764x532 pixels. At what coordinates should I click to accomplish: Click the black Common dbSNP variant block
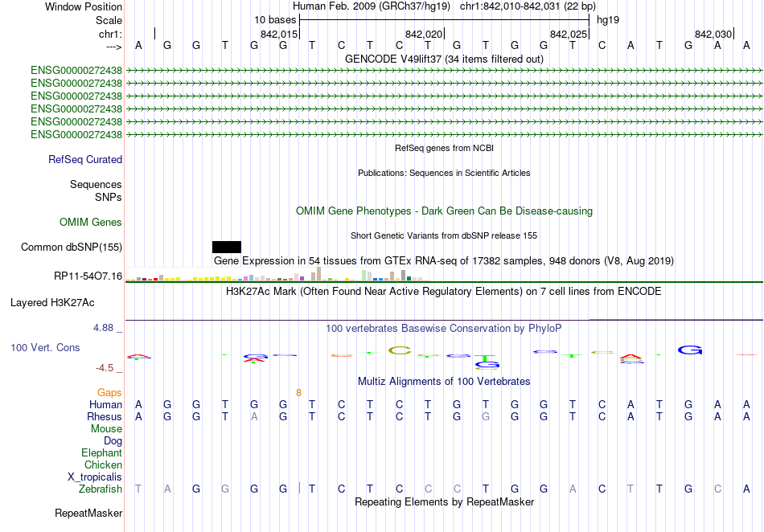point(227,247)
